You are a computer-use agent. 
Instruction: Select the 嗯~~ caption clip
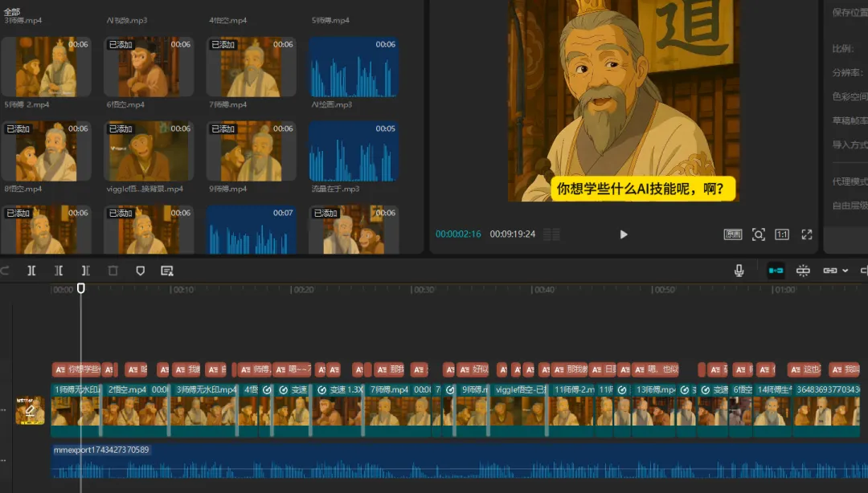point(292,369)
